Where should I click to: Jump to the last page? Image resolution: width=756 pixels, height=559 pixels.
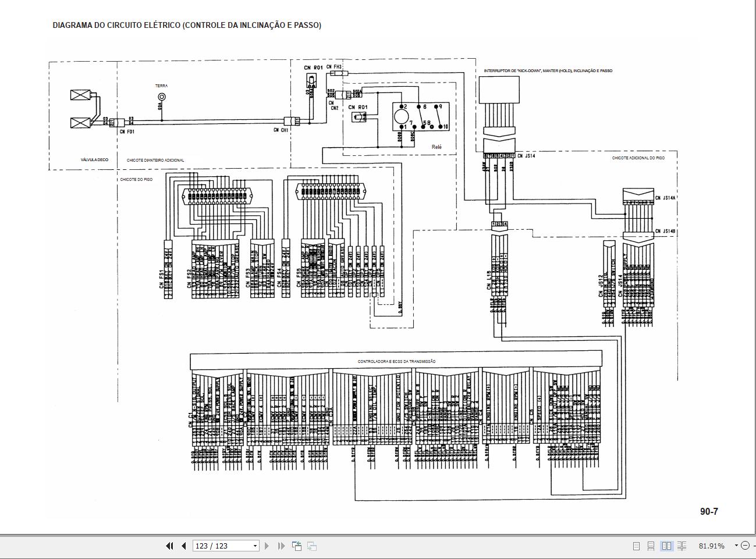281,546
